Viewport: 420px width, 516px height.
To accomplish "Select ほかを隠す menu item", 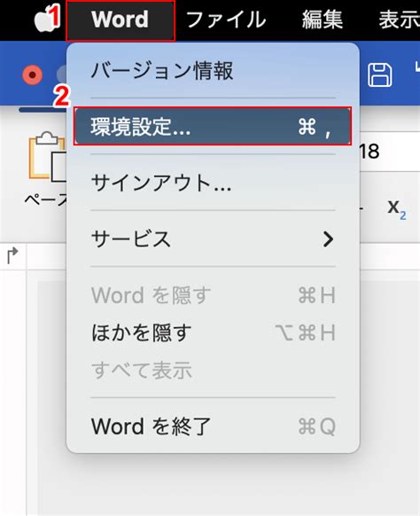I will [x=213, y=332].
